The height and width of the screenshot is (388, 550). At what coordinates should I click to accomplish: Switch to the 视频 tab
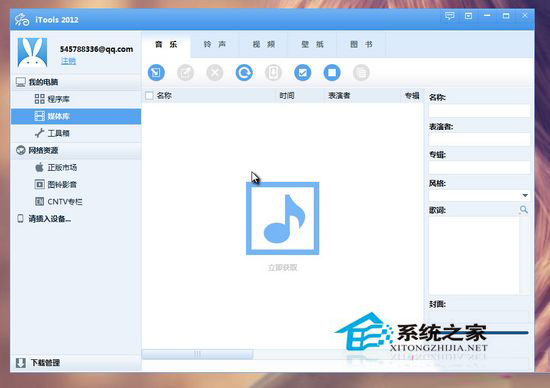[x=264, y=45]
